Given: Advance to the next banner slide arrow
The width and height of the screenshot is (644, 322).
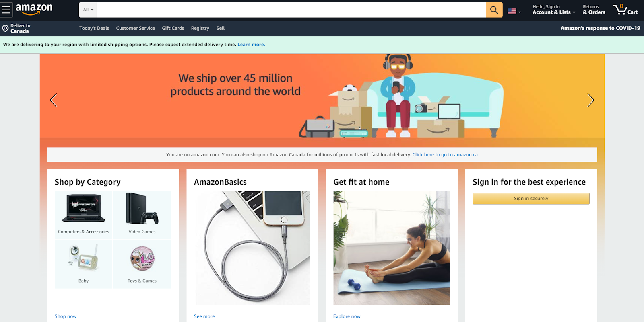Looking at the screenshot, I should click(x=590, y=100).
